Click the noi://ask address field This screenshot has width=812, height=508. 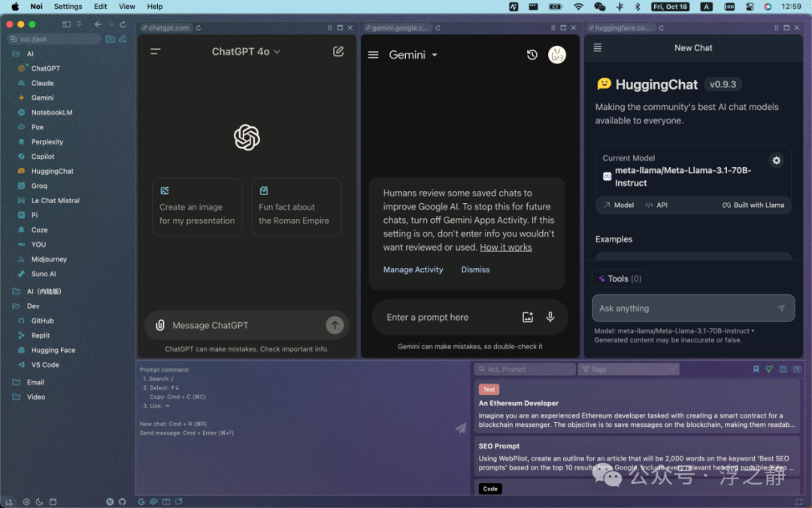point(54,39)
